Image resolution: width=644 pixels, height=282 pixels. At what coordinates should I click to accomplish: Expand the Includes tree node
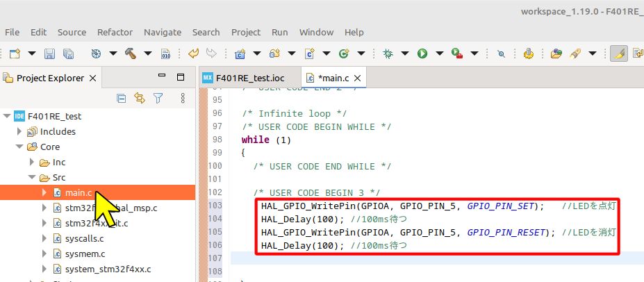(x=19, y=132)
